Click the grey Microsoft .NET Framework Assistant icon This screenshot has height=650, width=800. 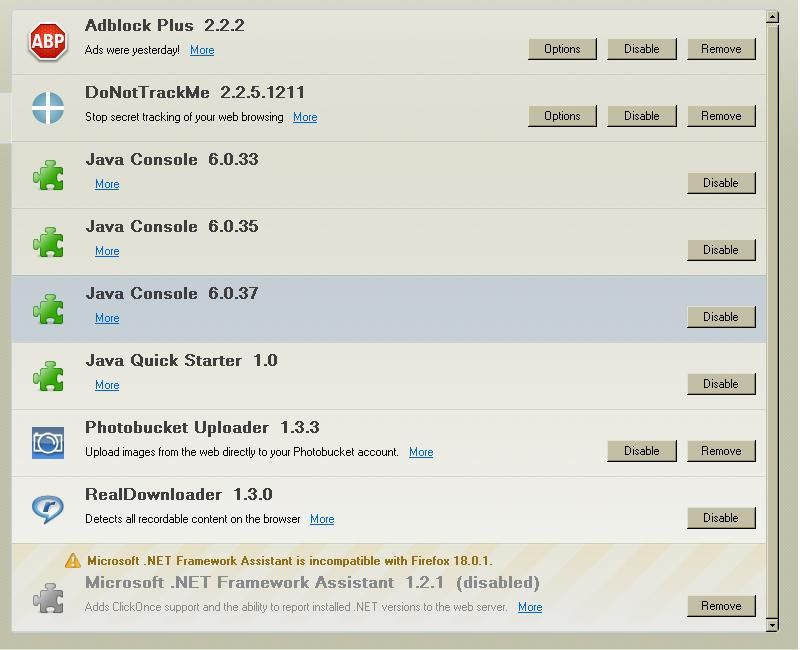(x=47, y=598)
